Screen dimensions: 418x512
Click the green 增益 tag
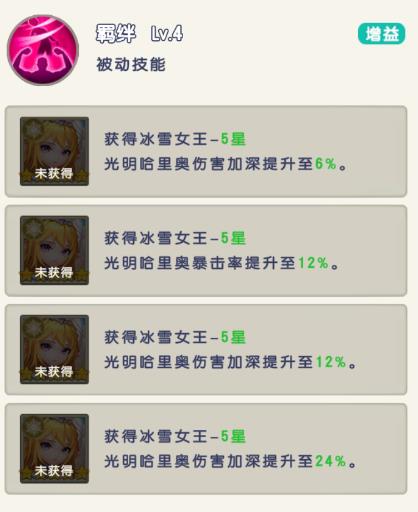click(x=381, y=34)
